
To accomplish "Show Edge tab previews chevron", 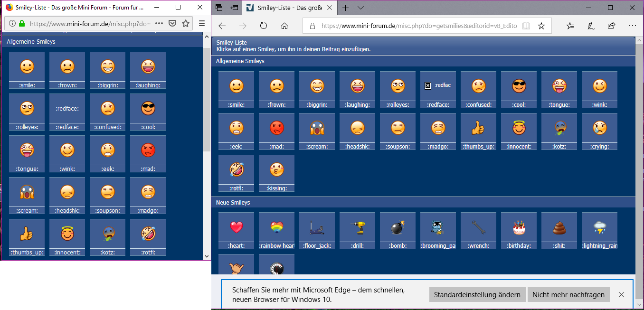I will 360,8.
